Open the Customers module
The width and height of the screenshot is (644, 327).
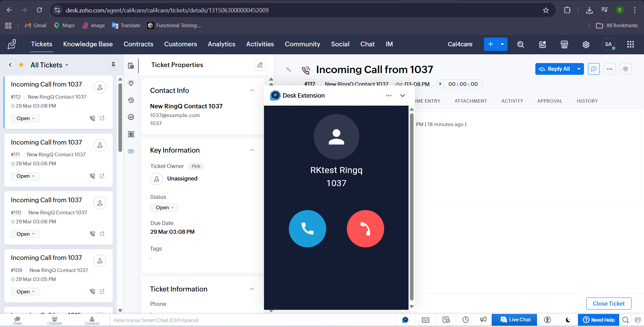tap(180, 44)
